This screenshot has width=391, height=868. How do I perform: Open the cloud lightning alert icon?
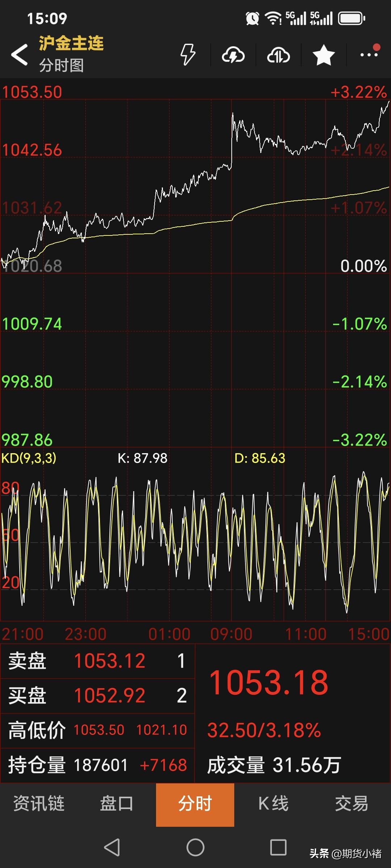pyautogui.click(x=233, y=55)
